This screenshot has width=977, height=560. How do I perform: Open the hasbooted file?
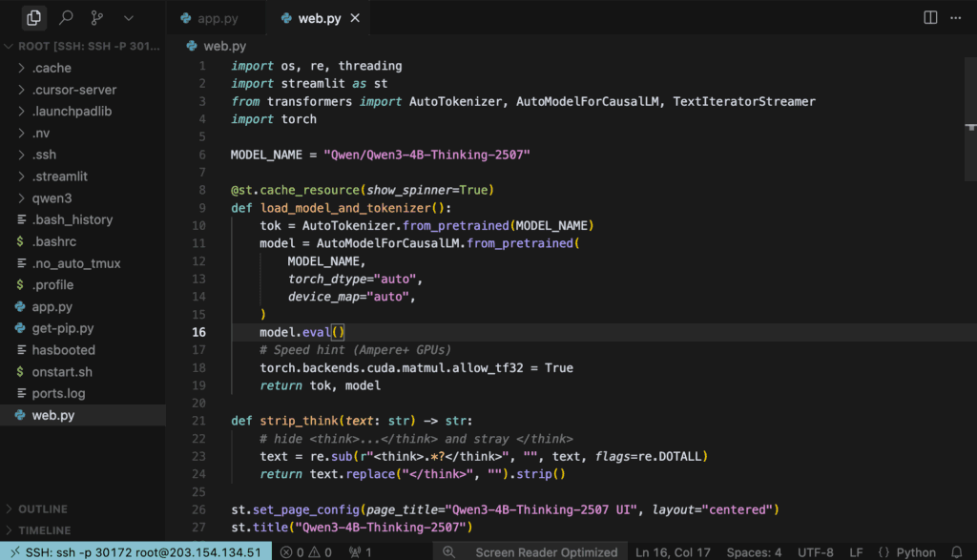coord(83,350)
